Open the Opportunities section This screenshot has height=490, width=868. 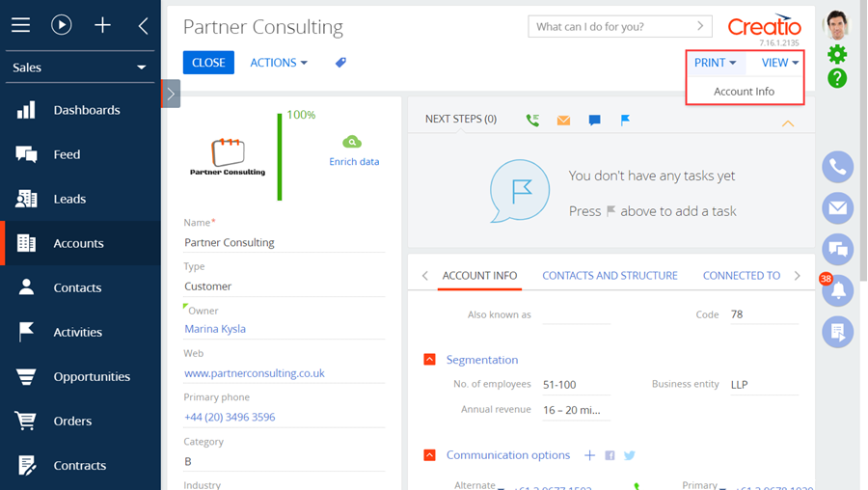(x=80, y=376)
